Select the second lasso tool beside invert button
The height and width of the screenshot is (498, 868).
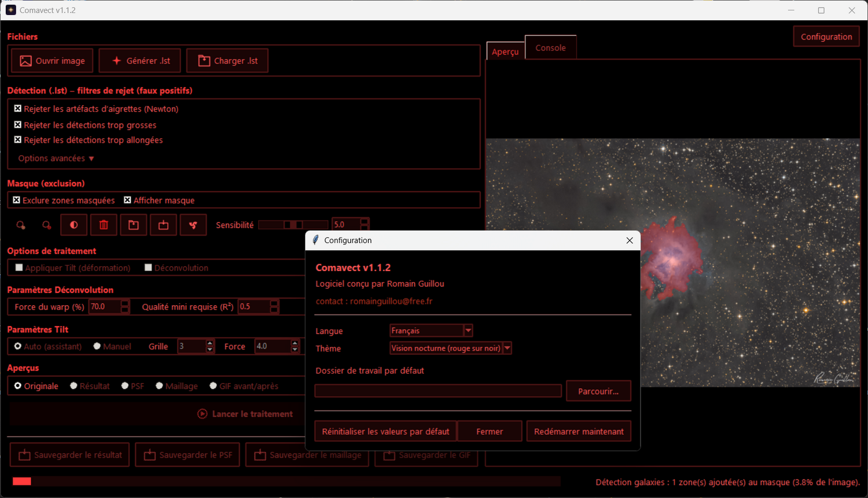[47, 225]
